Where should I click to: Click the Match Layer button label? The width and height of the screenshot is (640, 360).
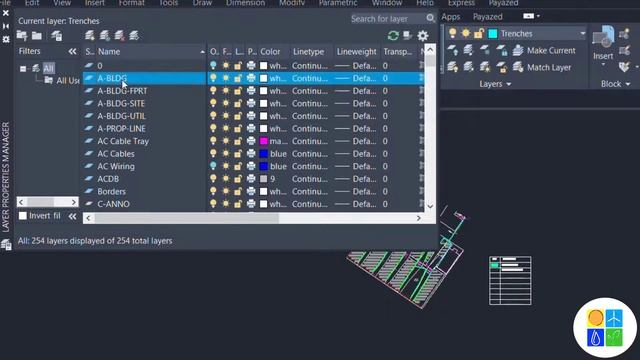pyautogui.click(x=549, y=67)
